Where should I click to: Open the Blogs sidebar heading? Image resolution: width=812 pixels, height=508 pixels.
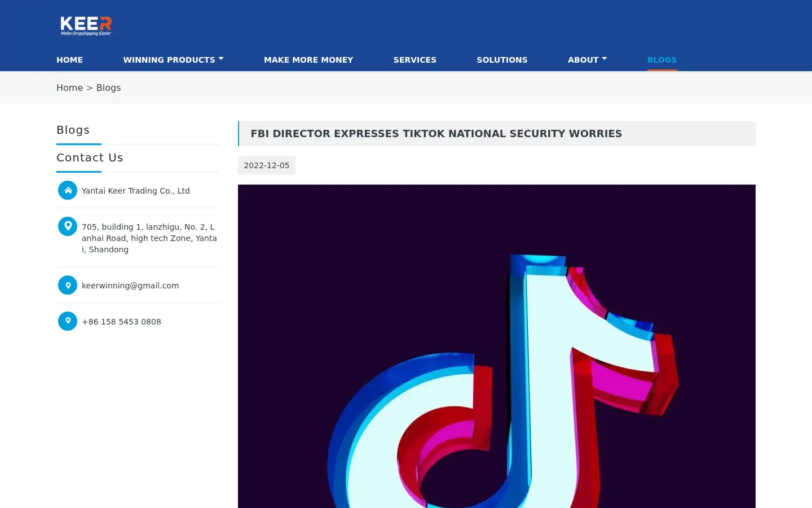click(73, 130)
